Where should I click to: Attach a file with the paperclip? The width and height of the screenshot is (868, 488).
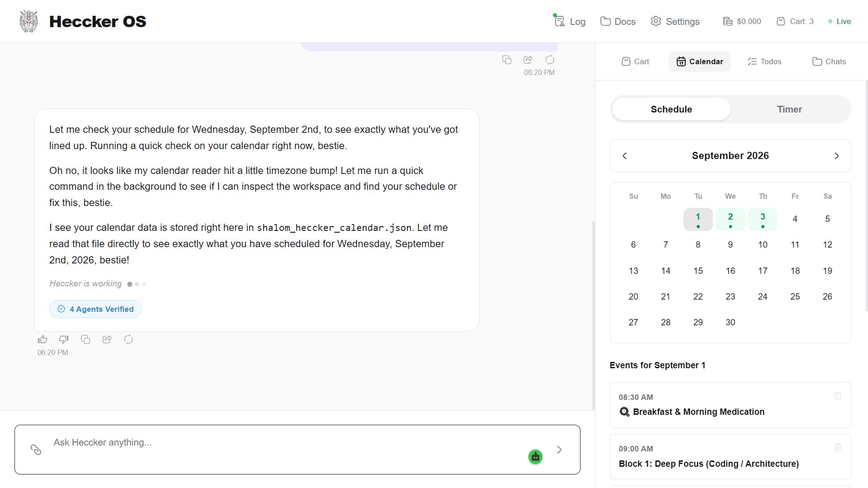pyautogui.click(x=36, y=450)
